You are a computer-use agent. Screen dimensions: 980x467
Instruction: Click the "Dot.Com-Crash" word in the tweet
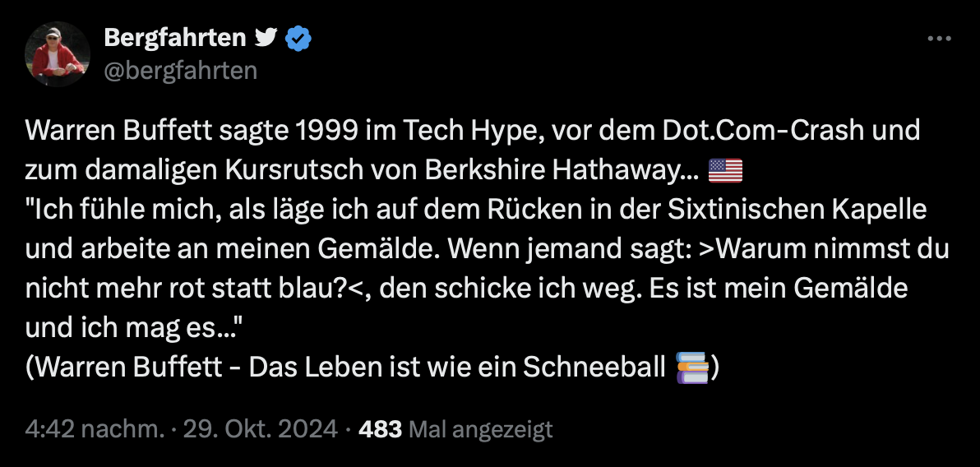coord(737,132)
